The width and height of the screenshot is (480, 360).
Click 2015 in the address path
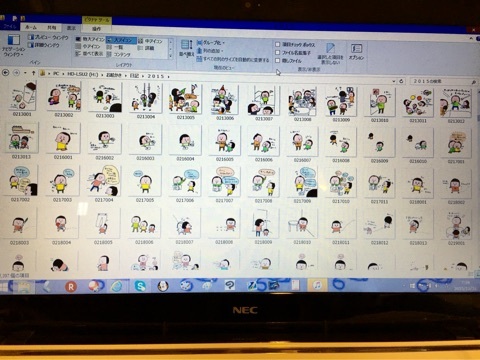[156, 76]
